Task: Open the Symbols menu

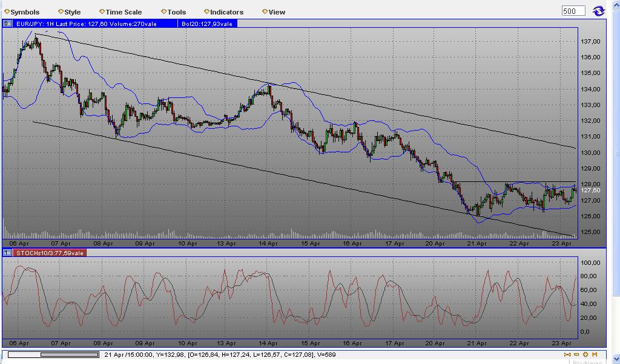Action: pyautogui.click(x=22, y=12)
